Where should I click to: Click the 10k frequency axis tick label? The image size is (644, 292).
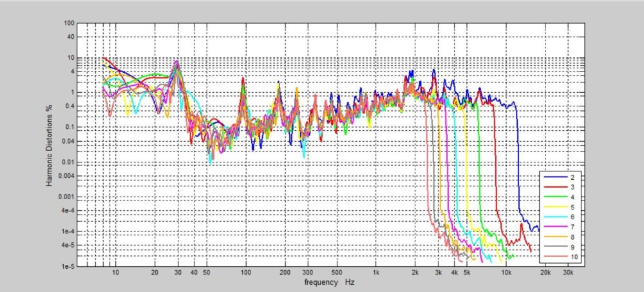point(506,273)
